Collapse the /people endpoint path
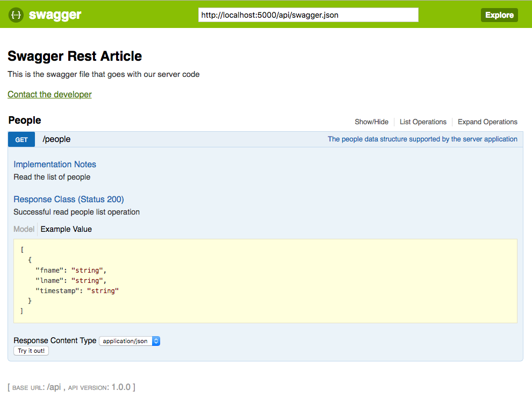This screenshot has width=532, height=398. (56, 139)
